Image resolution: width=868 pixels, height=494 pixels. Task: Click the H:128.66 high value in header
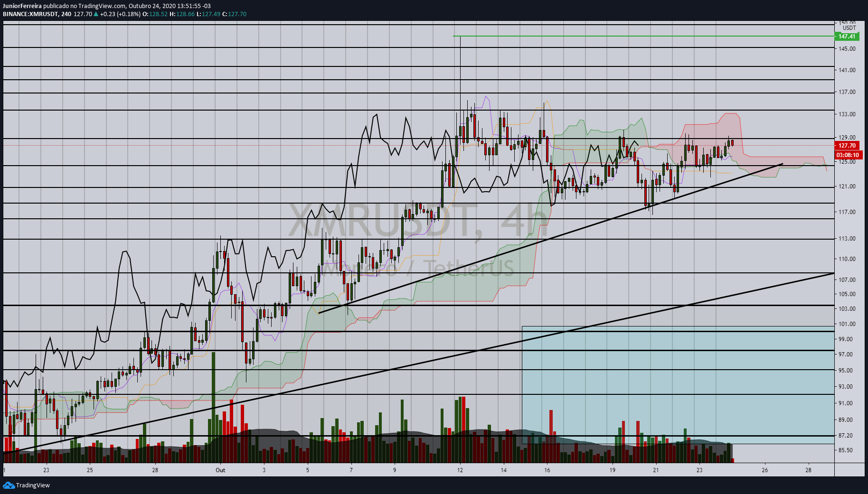(182, 14)
